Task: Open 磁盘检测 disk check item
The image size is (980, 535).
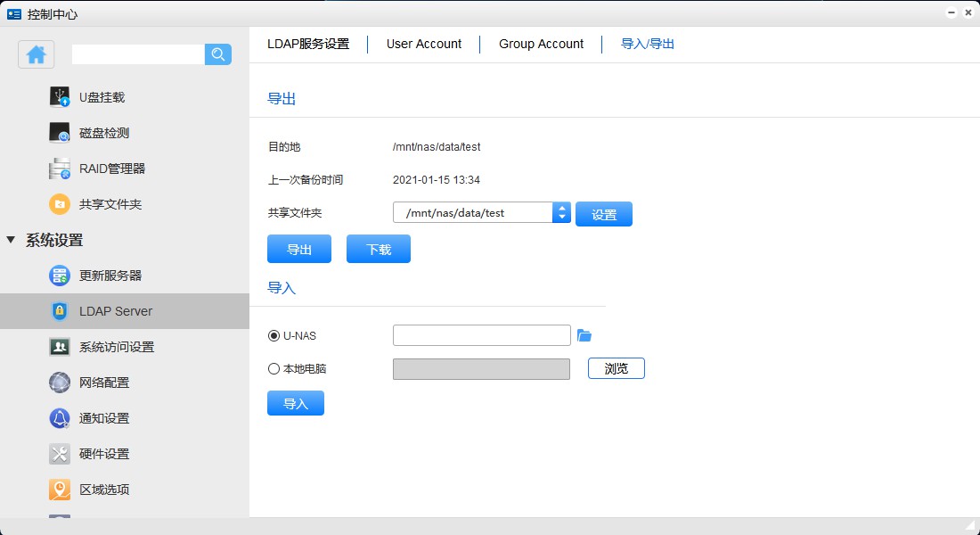Action: point(103,133)
